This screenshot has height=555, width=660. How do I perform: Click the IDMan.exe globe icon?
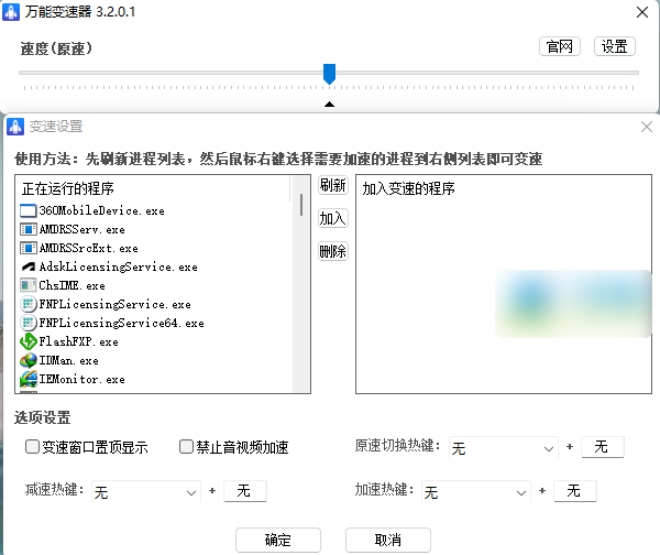(28, 361)
